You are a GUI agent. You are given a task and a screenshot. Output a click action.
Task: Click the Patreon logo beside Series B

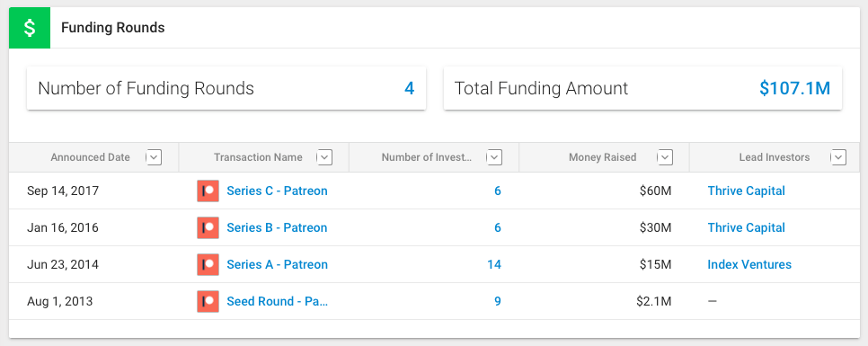point(208,228)
